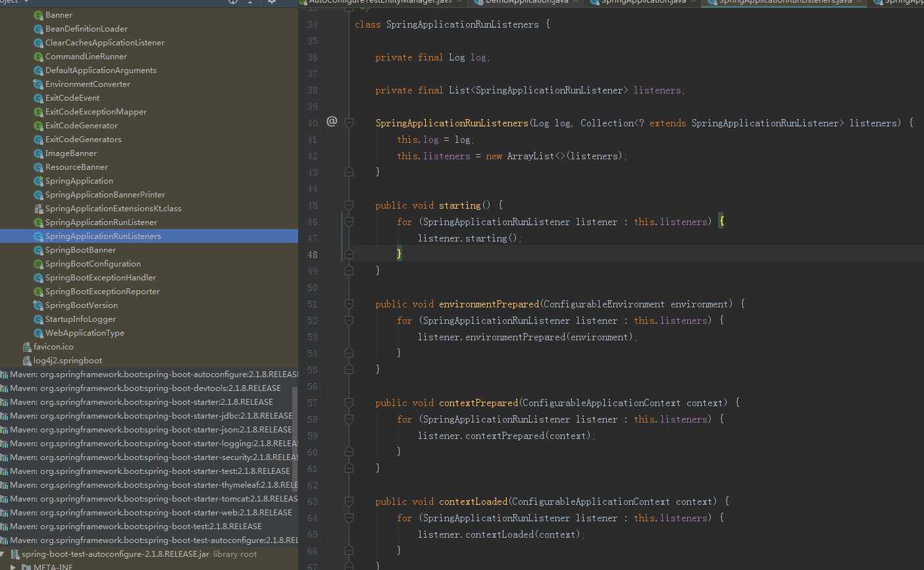
Task: Click the SpringApplicationRunListener interface icon
Action: point(39,222)
